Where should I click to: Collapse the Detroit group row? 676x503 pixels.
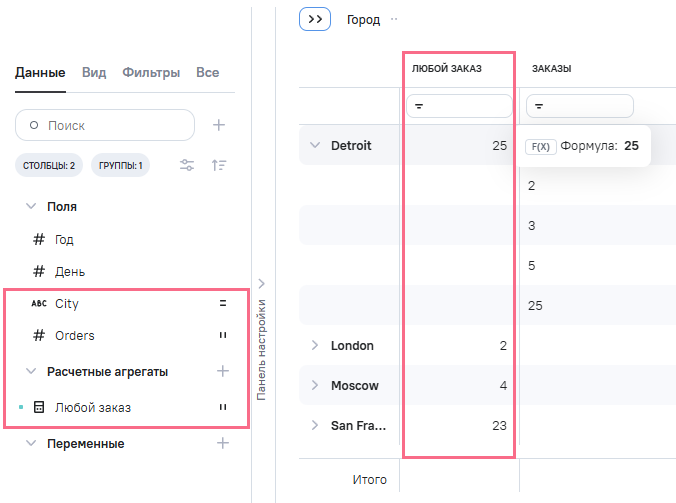[x=314, y=146]
